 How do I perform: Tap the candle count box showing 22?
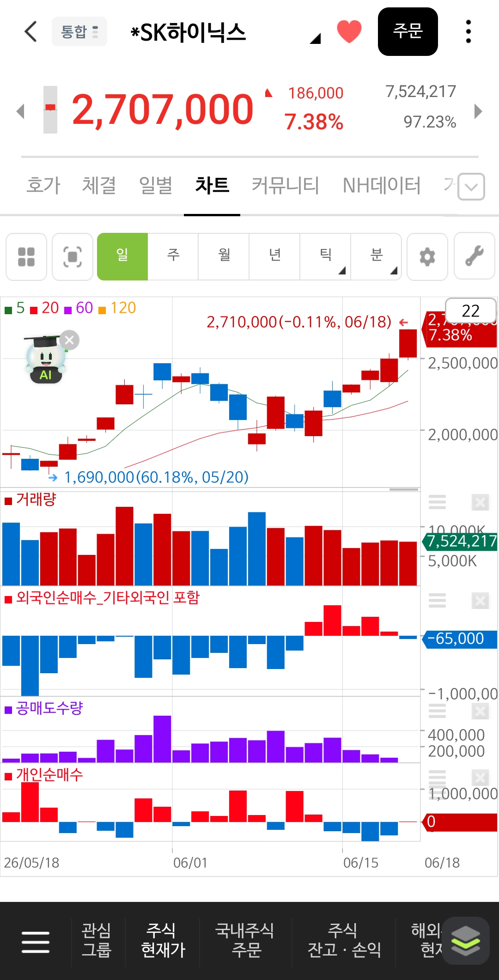[470, 310]
